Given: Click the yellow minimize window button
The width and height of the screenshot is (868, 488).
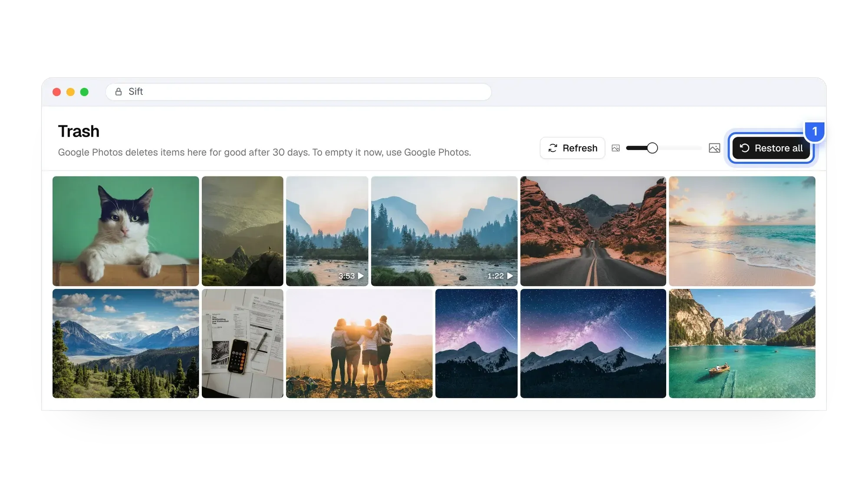Looking at the screenshot, I should [x=70, y=92].
